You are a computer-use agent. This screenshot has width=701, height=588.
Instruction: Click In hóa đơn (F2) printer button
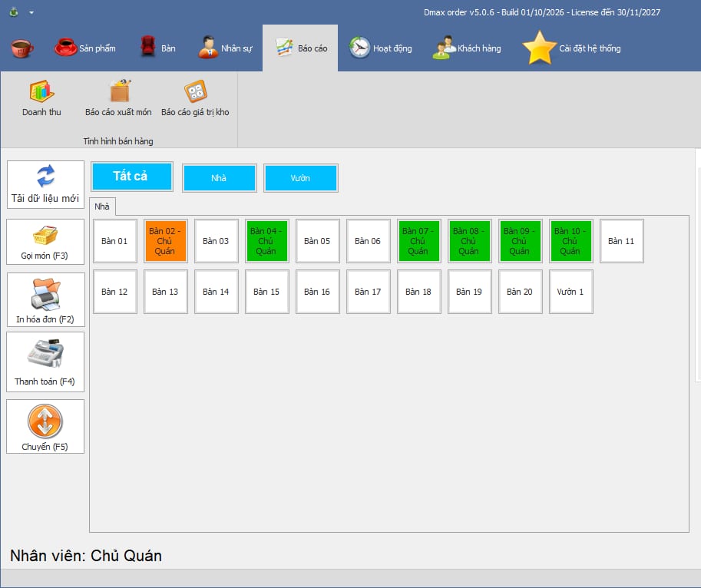click(45, 299)
